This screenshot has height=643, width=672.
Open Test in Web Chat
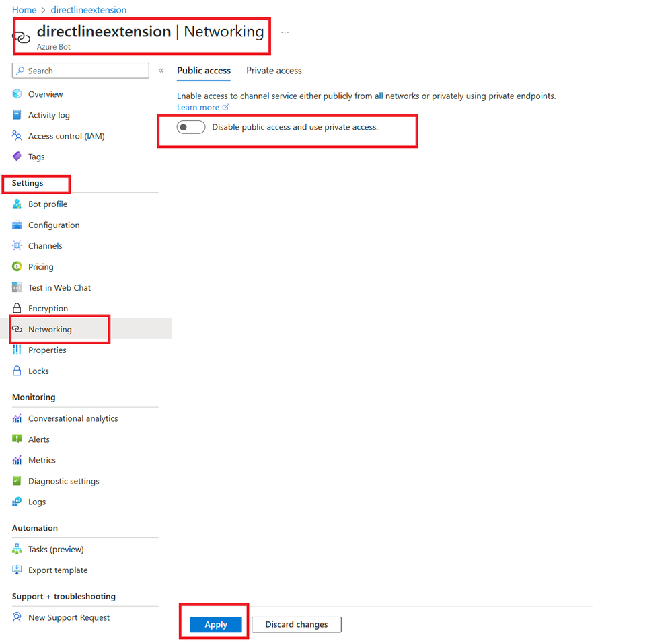tap(59, 287)
